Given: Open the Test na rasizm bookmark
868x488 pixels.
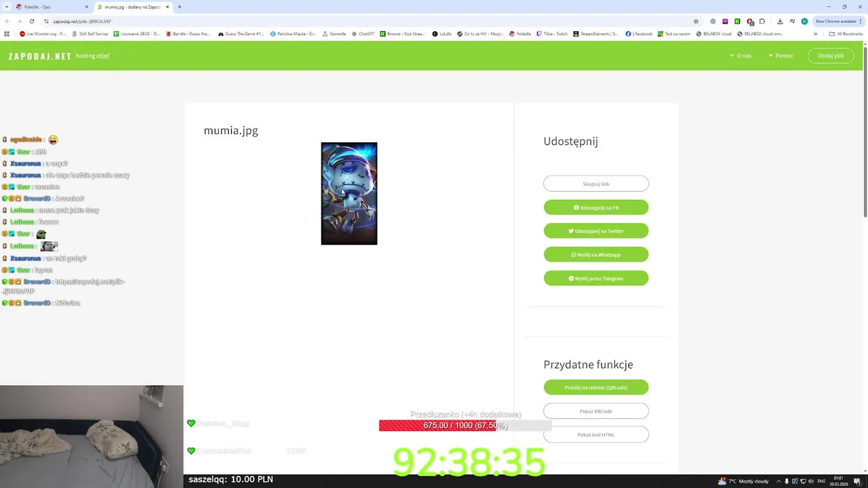Looking at the screenshot, I should coord(673,34).
